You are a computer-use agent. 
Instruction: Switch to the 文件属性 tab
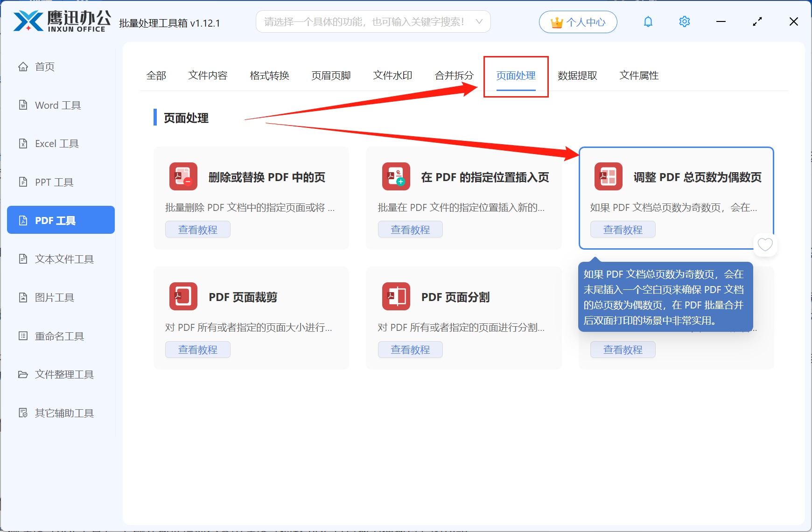point(639,75)
